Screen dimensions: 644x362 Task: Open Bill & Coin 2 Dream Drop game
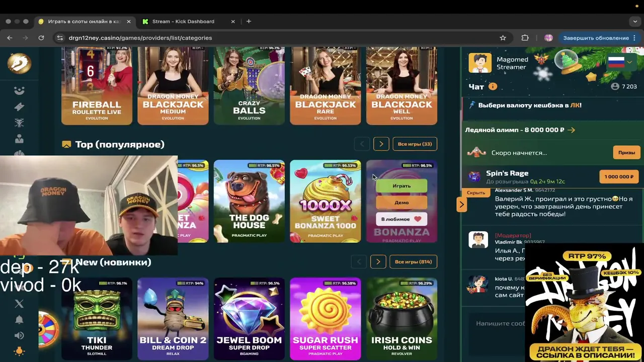173,319
